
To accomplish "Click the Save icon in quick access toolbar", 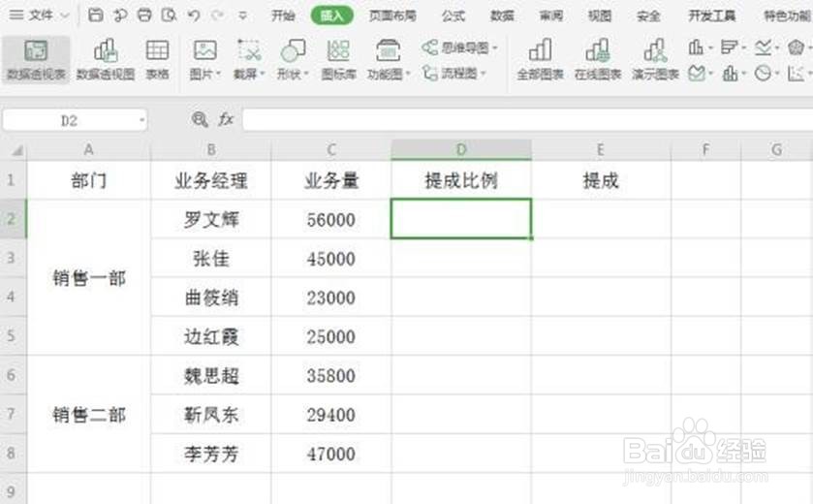I will (95, 16).
